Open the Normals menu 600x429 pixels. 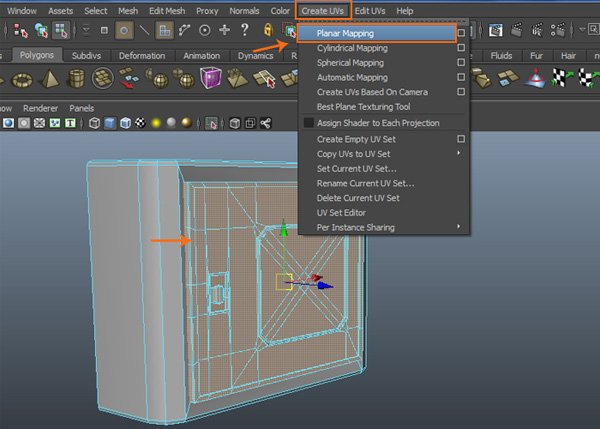click(x=244, y=11)
